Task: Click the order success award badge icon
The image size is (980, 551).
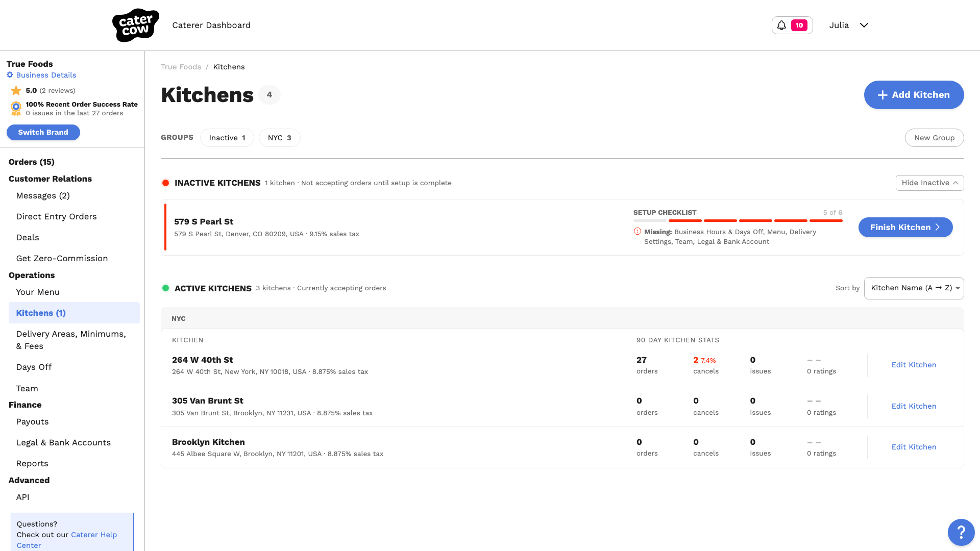Action: 16,109
